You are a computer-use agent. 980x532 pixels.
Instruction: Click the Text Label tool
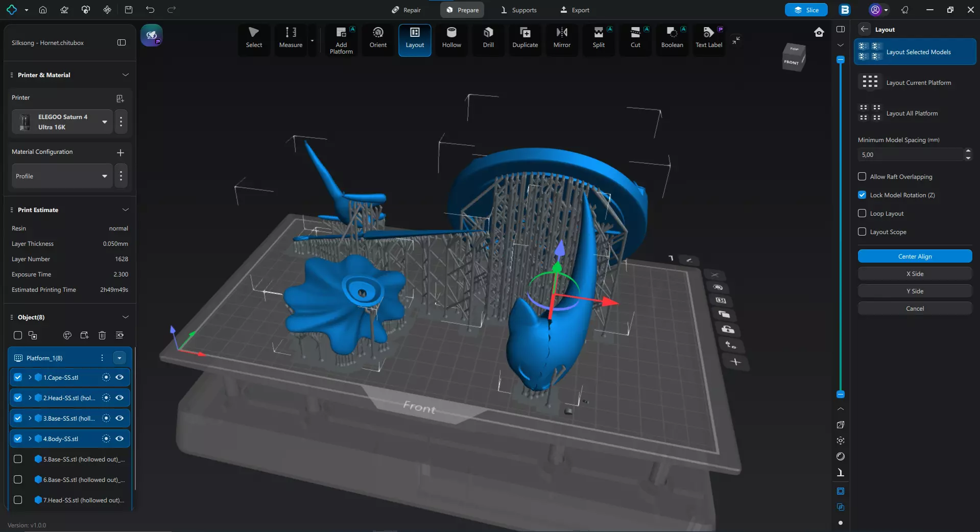click(x=709, y=39)
